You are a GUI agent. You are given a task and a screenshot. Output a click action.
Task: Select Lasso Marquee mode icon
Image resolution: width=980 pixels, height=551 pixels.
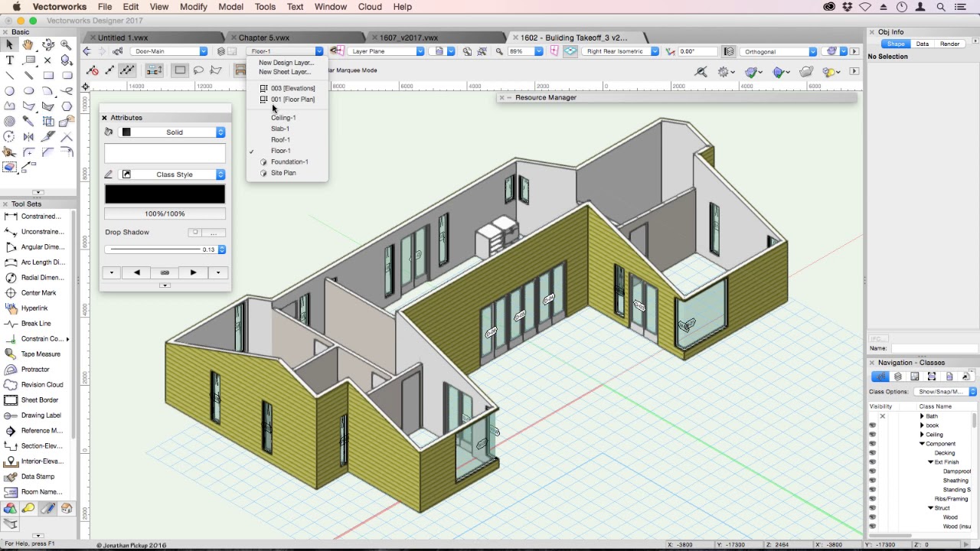198,70
